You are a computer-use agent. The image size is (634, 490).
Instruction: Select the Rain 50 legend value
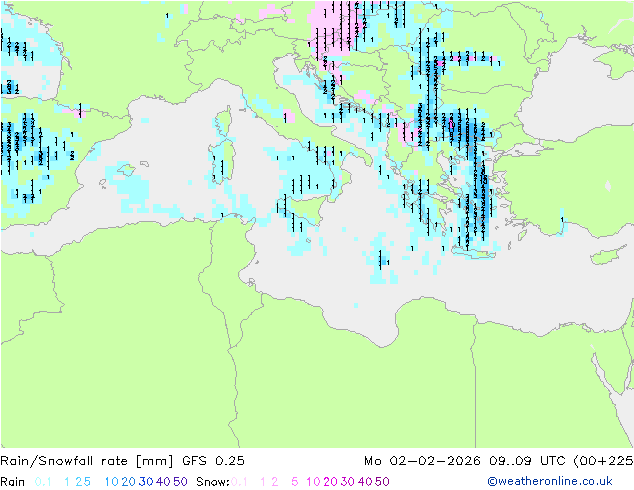(x=180, y=482)
